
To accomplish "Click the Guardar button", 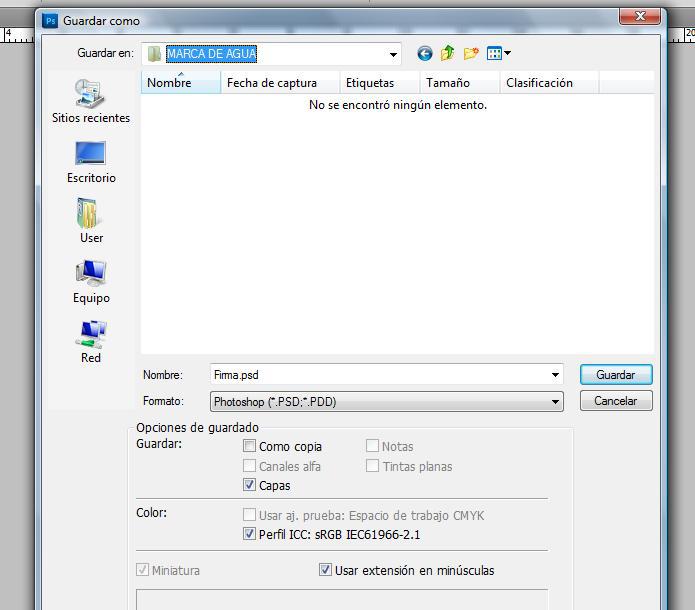I will click(x=616, y=375).
